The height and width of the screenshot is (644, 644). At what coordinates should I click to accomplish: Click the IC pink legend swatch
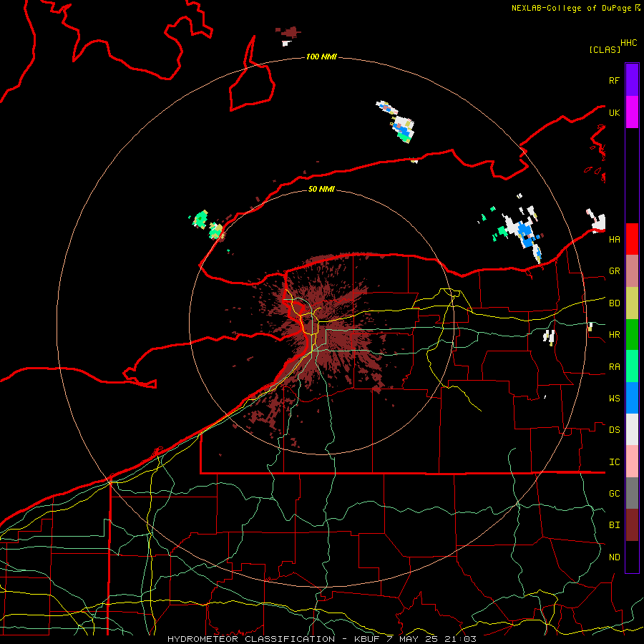pyautogui.click(x=632, y=462)
